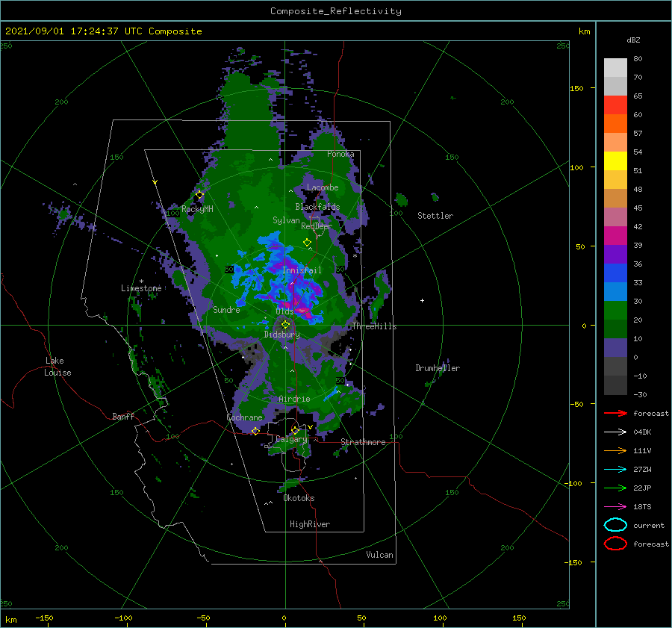Click the RedDeer city label

317,226
